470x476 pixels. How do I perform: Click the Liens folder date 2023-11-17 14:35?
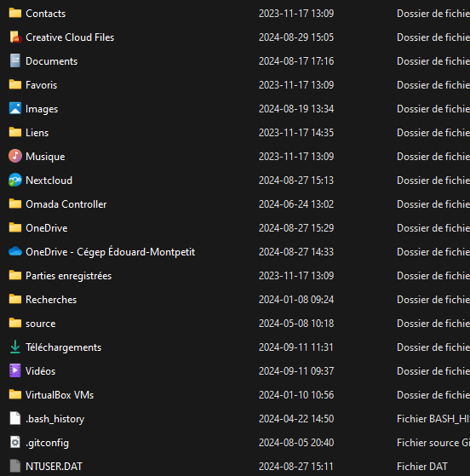pyautogui.click(x=296, y=133)
